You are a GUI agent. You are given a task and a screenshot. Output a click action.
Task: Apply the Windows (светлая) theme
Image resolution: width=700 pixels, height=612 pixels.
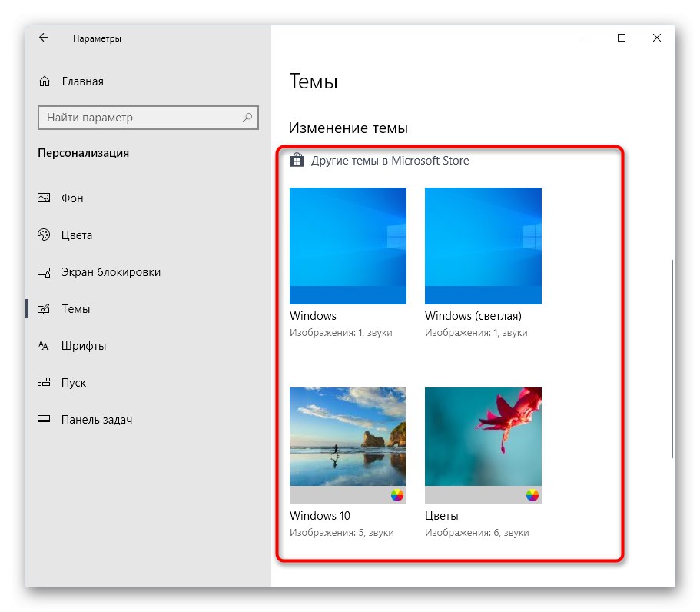tap(483, 246)
